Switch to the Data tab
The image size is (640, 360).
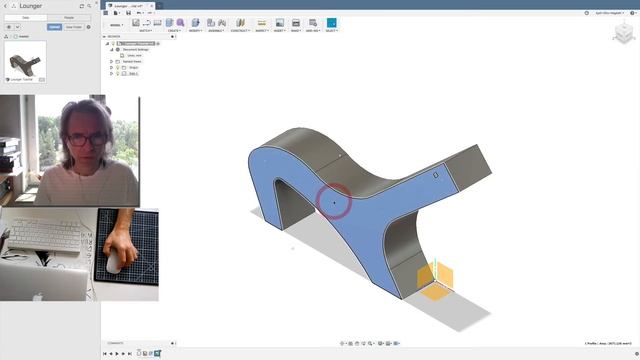click(26, 18)
